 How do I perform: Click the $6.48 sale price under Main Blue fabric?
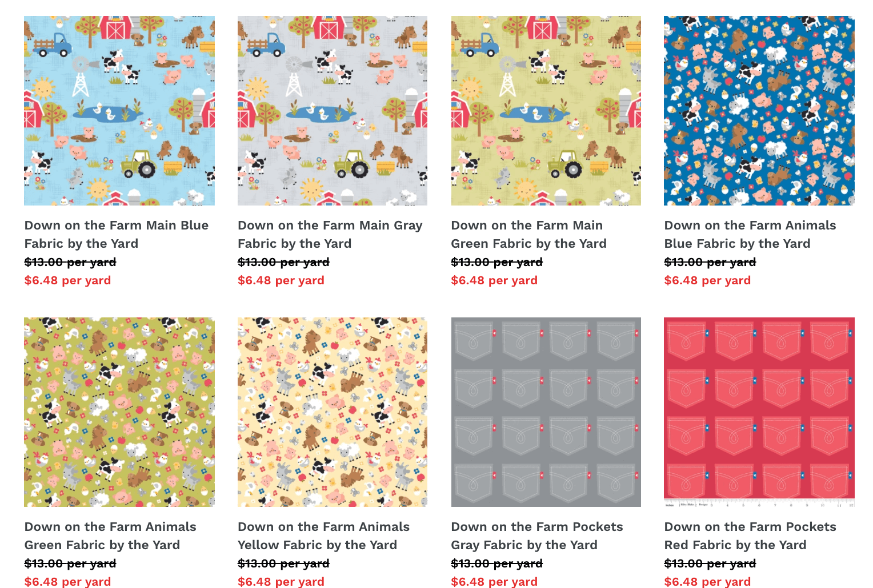click(67, 280)
